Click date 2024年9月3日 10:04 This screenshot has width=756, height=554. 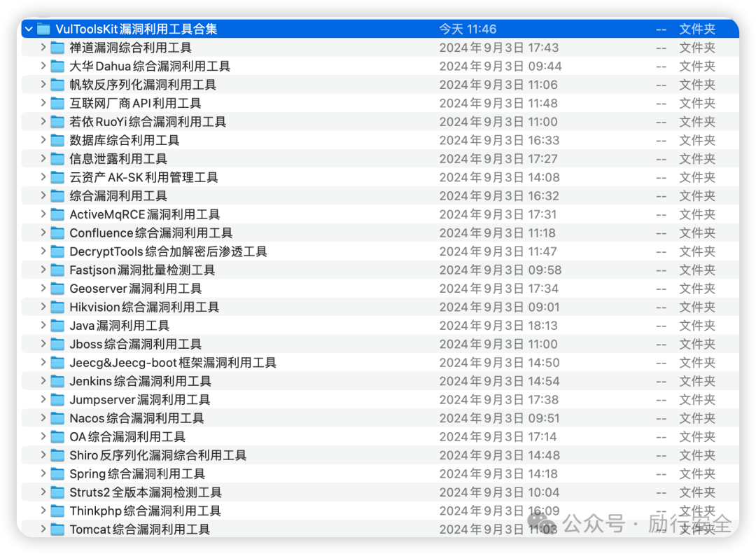click(x=500, y=492)
